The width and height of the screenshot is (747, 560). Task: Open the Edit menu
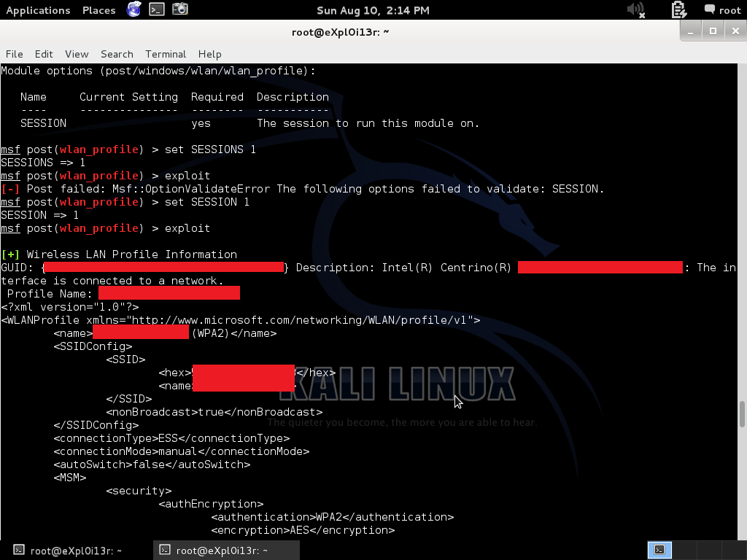click(x=44, y=54)
